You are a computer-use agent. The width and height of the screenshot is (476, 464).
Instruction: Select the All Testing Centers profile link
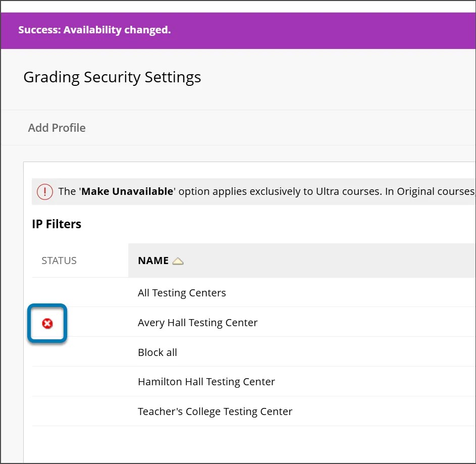[x=182, y=293]
